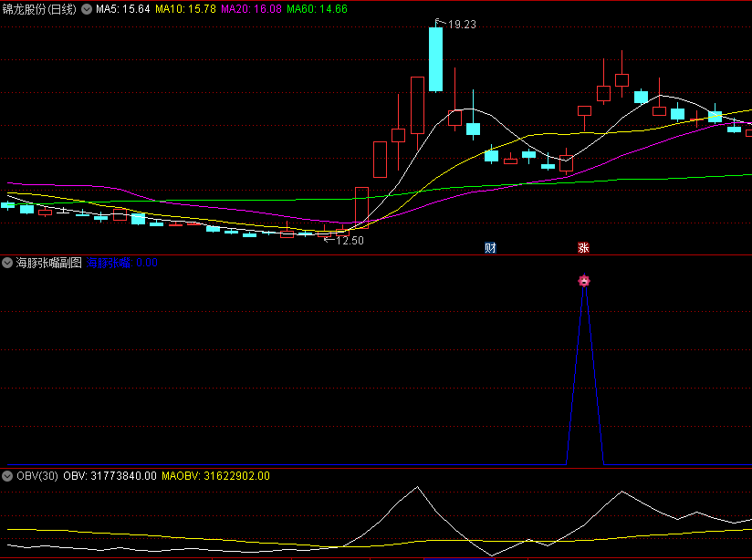Click the red 张 marker icon
The width and height of the screenshot is (752, 560).
pos(583,248)
